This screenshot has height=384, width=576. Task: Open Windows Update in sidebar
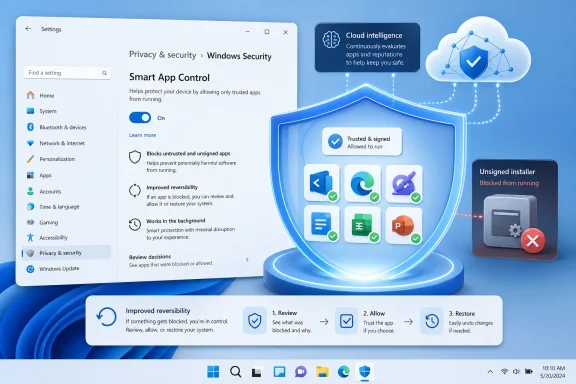coord(66,269)
